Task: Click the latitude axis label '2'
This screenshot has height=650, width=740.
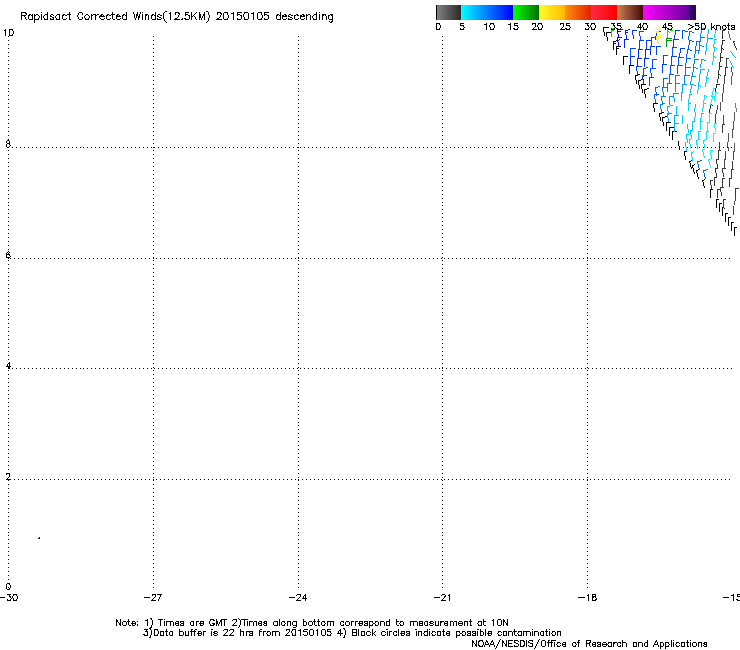Action: pos(8,476)
